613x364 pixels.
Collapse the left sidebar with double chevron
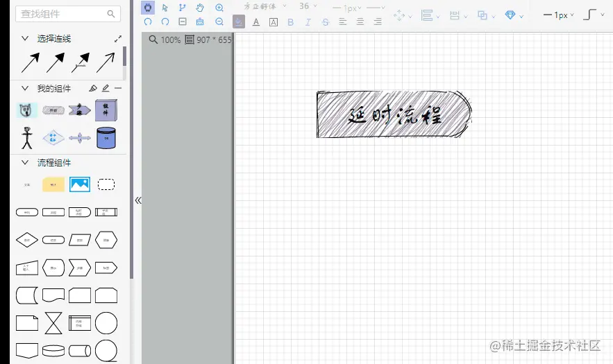tap(138, 200)
